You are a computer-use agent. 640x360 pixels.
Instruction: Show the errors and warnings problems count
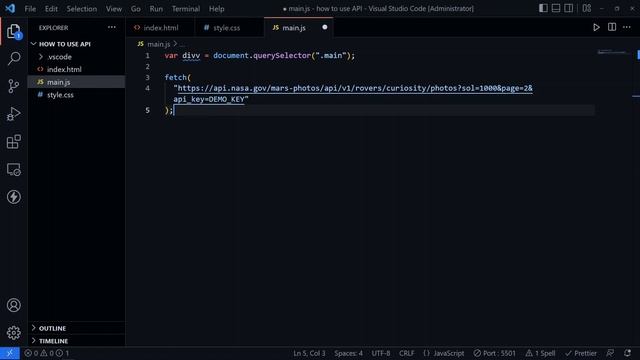click(x=47, y=353)
